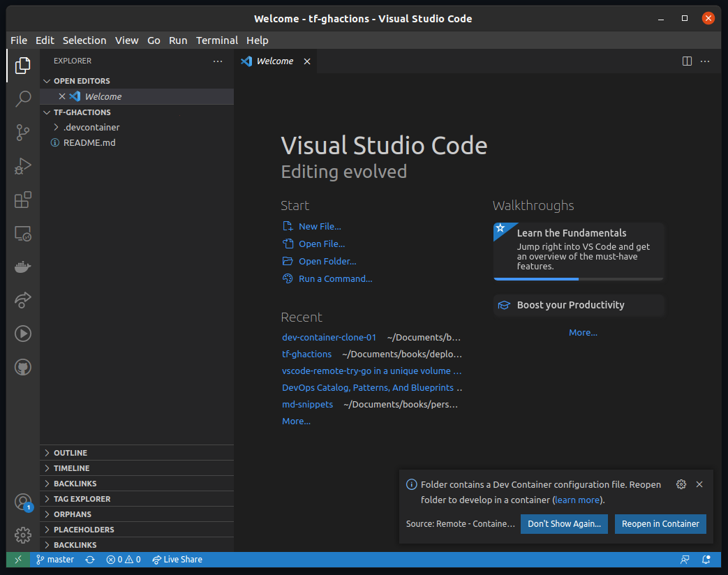Click Live Share in the status bar

coord(177,560)
